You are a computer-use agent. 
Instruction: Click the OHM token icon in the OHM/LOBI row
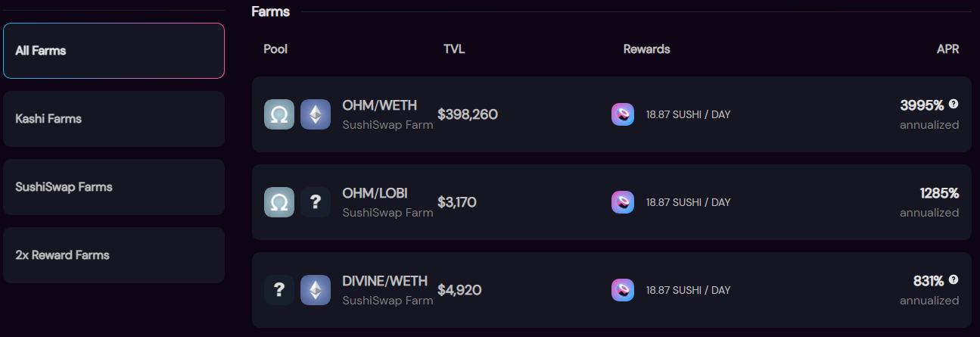(278, 202)
